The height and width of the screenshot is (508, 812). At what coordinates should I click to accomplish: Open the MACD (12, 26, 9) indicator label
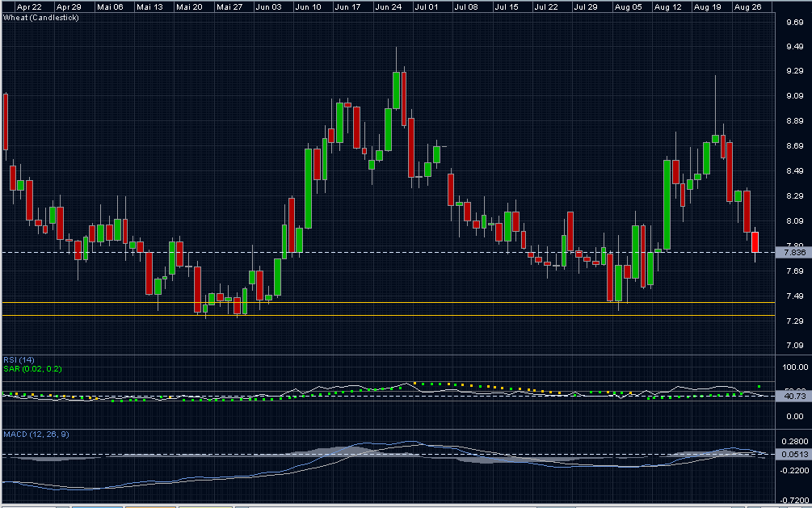pos(36,435)
